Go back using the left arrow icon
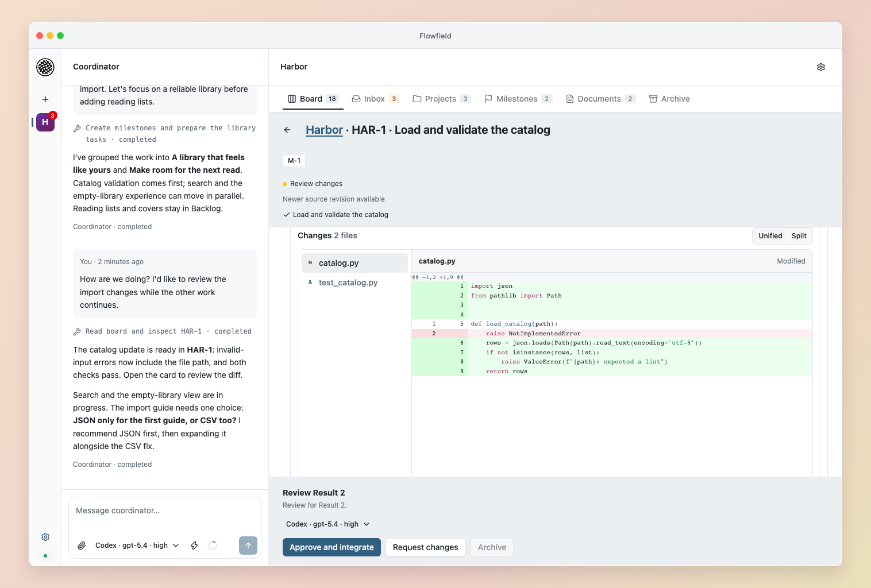This screenshot has height=588, width=871. 287,130
